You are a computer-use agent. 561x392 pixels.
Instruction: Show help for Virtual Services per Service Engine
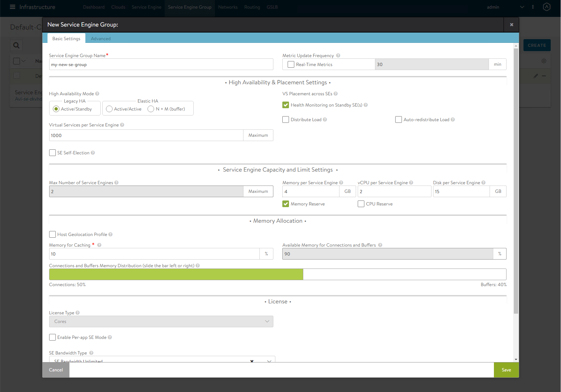click(122, 125)
